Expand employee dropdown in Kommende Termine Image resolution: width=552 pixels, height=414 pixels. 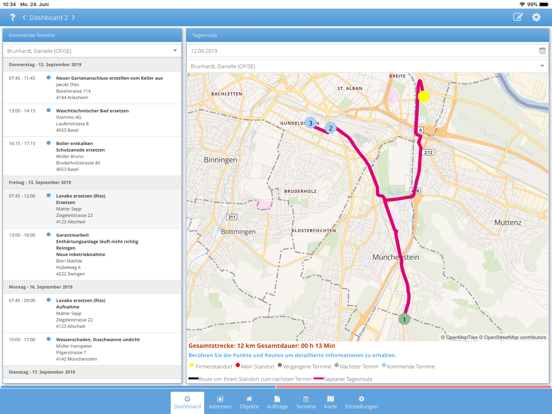click(x=175, y=51)
